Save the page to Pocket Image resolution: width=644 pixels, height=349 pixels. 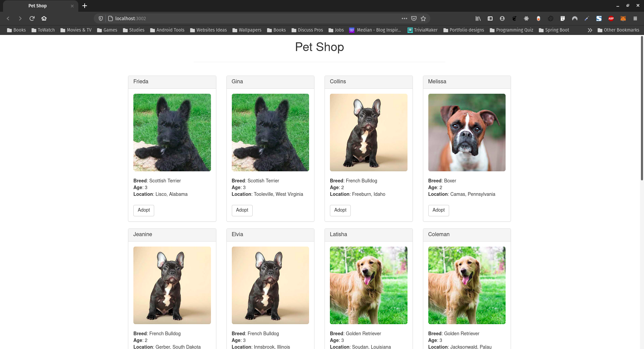coord(414,18)
